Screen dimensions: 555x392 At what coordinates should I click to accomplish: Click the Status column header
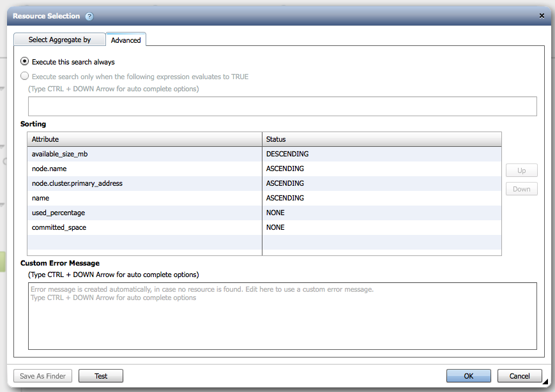pyautogui.click(x=382, y=139)
